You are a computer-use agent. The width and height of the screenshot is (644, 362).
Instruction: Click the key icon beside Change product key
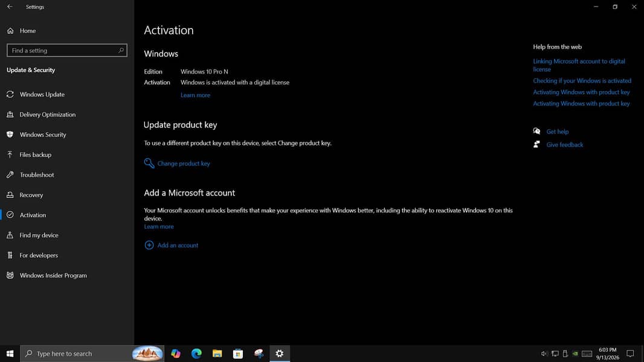click(149, 163)
